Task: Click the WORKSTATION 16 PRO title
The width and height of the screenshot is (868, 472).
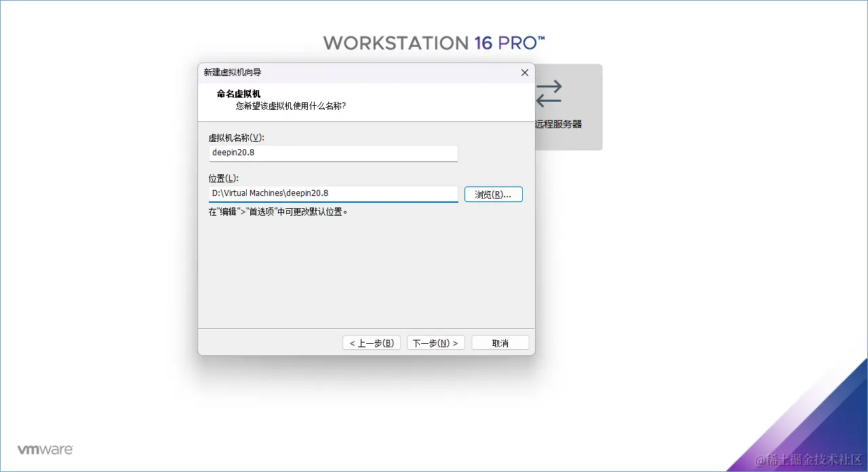Action: pos(434,43)
